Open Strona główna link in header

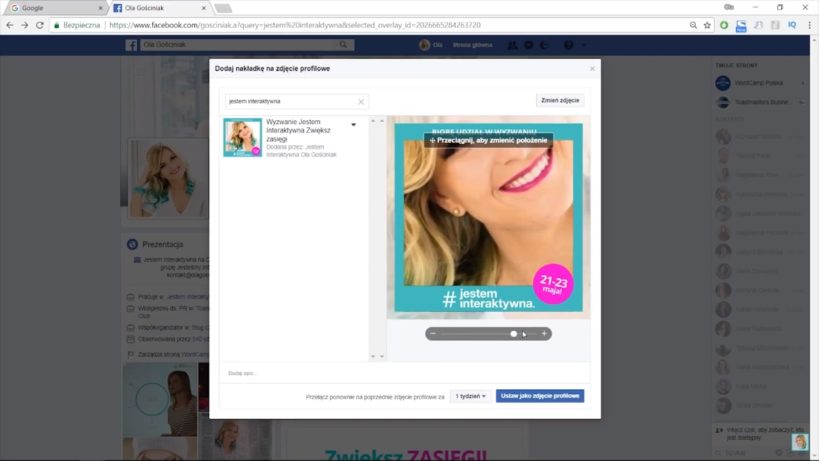click(x=472, y=45)
